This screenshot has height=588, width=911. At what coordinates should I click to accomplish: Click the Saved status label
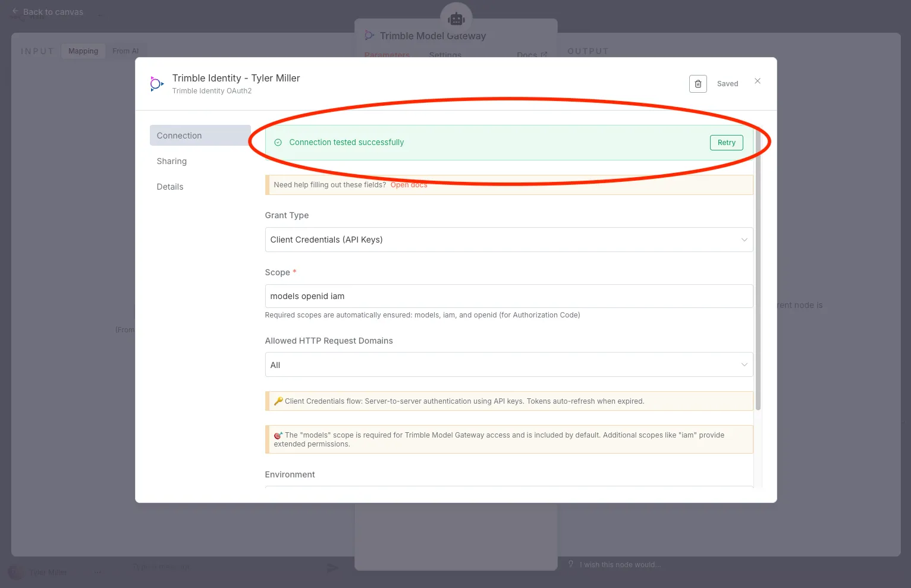point(727,84)
